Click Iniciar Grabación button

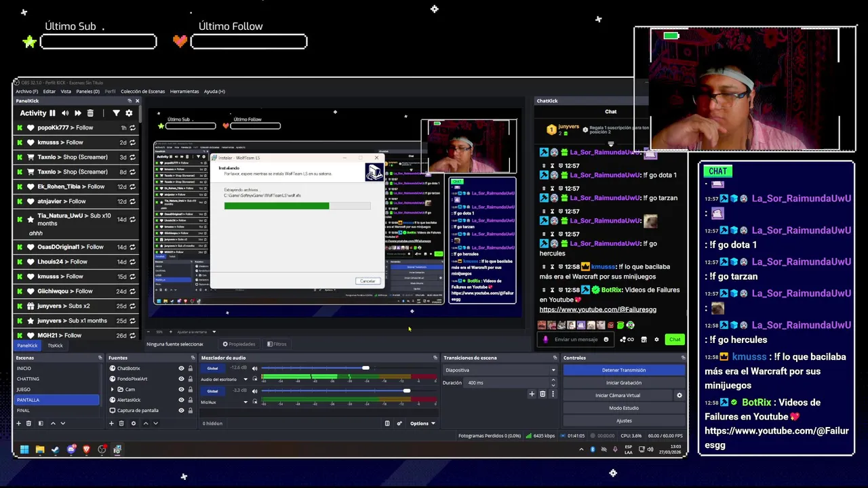pos(624,383)
